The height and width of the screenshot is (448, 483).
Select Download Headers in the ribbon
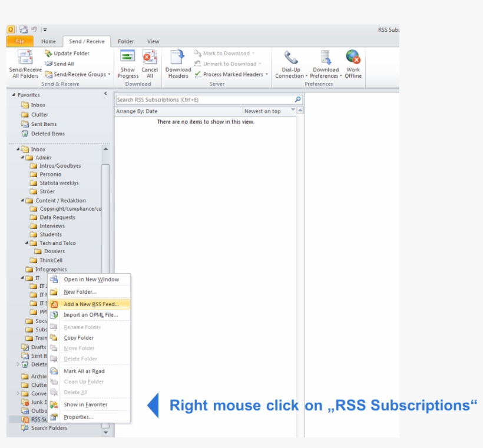178,62
